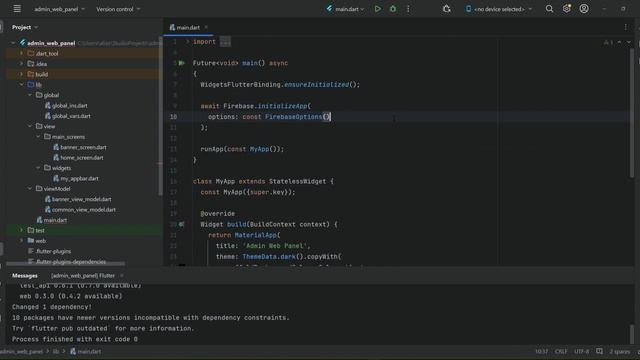The width and height of the screenshot is (640, 360).
Task: Open editor tab options (three dots)
Action: click(625, 27)
